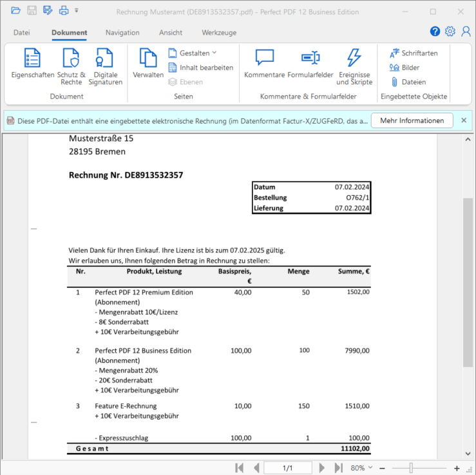Expand the quick access toolbar arrow
Viewport: 476px width, 475px height.
pos(77,11)
